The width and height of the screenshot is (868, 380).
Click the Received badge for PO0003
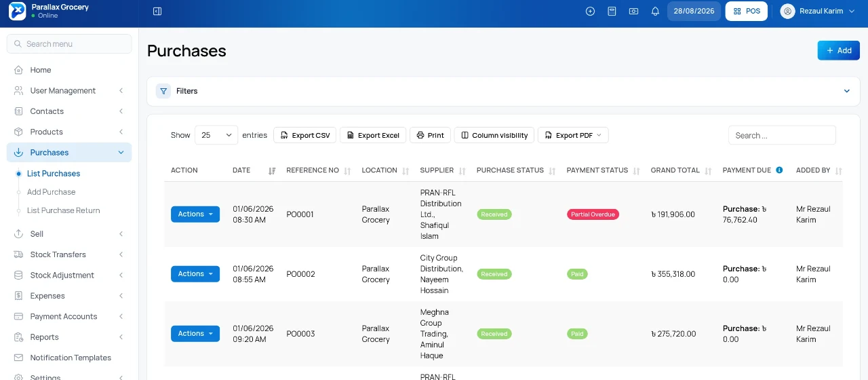pyautogui.click(x=494, y=334)
